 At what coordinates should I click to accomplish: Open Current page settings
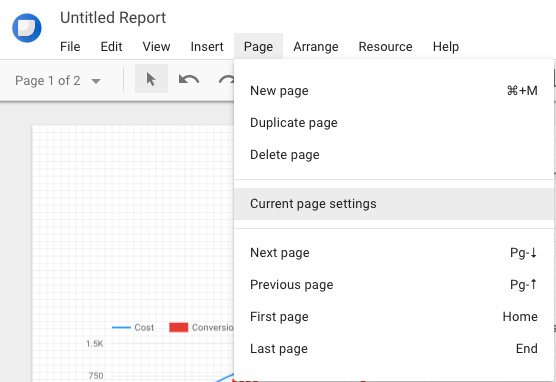(394, 204)
